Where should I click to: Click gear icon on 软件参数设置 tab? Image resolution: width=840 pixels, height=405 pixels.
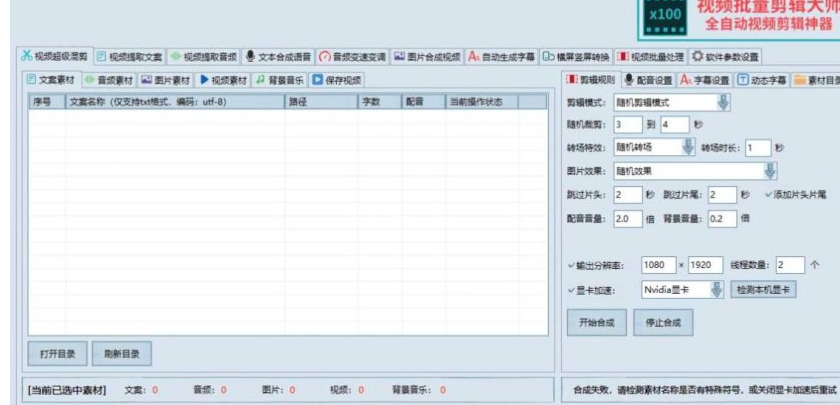point(697,56)
